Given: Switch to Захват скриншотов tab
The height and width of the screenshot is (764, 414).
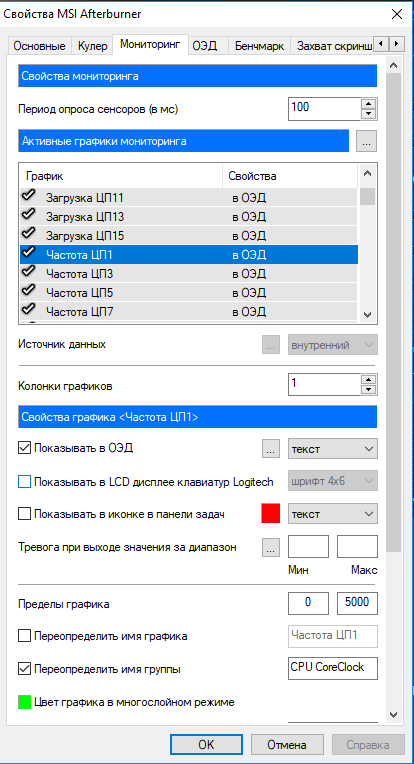Looking at the screenshot, I should click(x=333, y=46).
